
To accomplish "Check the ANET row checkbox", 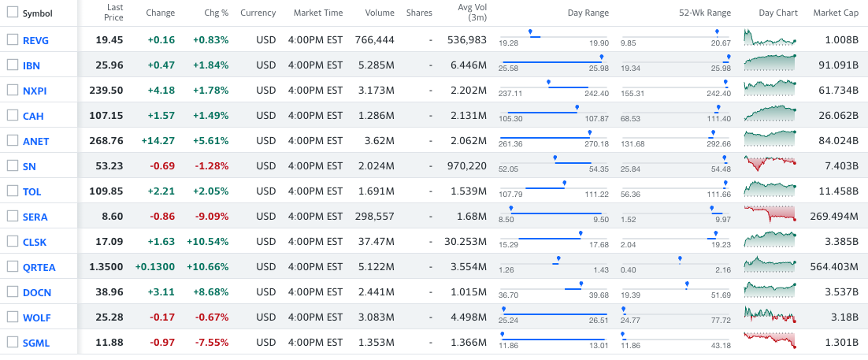I will [x=12, y=140].
